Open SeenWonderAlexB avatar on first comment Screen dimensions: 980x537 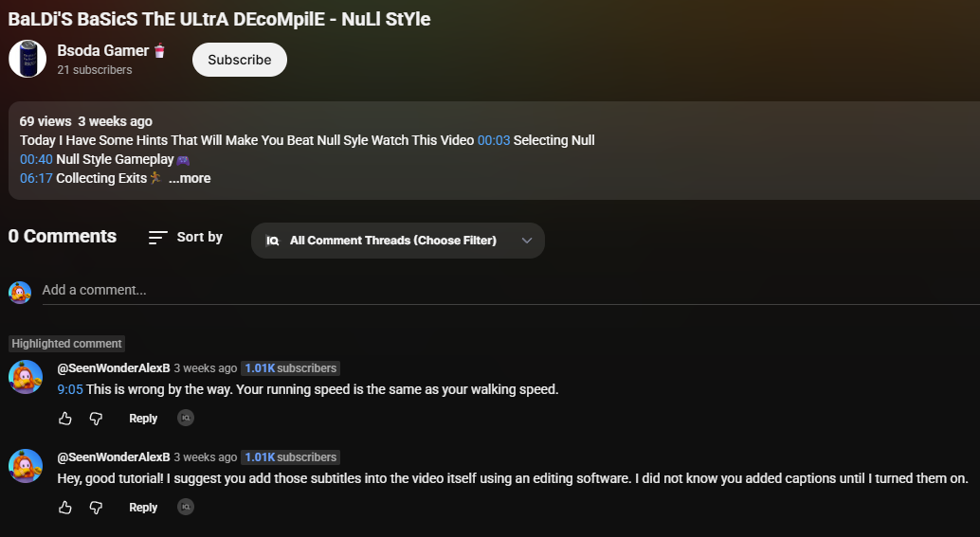tap(26, 377)
